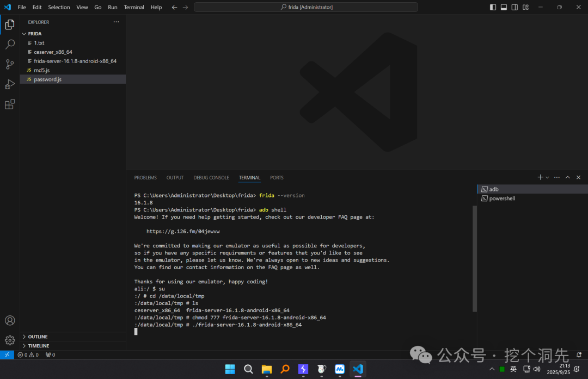This screenshot has height=379, width=588.
Task: Select the powershell terminal instance
Action: [502, 198]
